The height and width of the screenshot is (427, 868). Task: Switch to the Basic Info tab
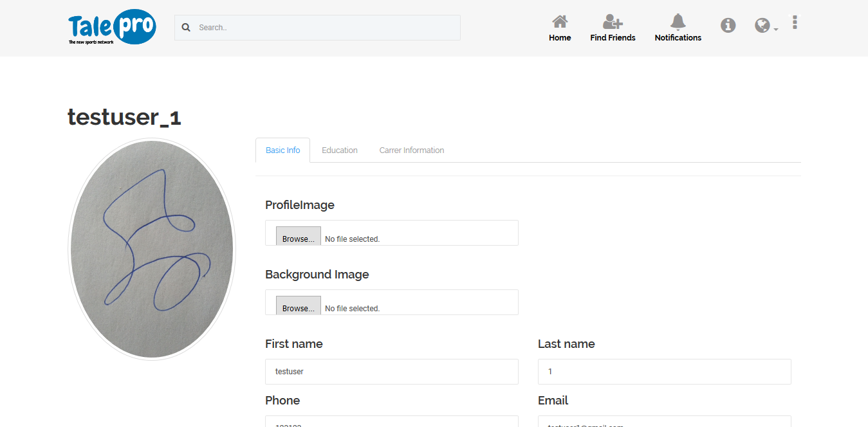point(283,150)
